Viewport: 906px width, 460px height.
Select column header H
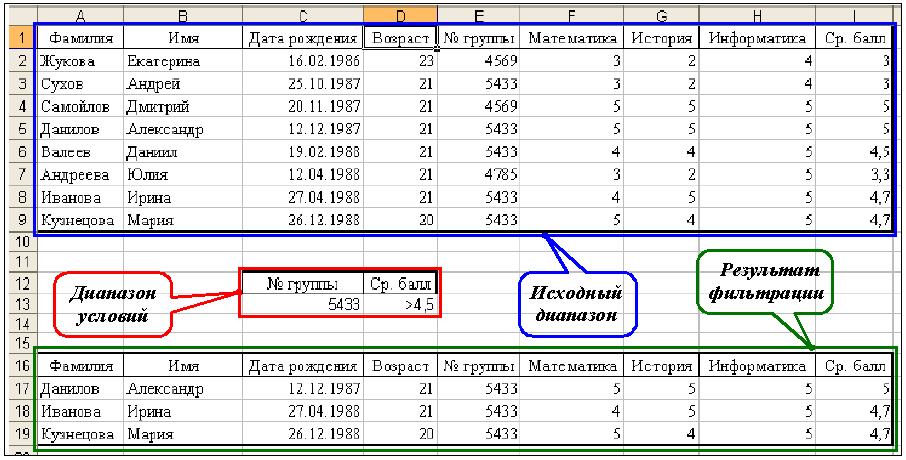pos(758,16)
